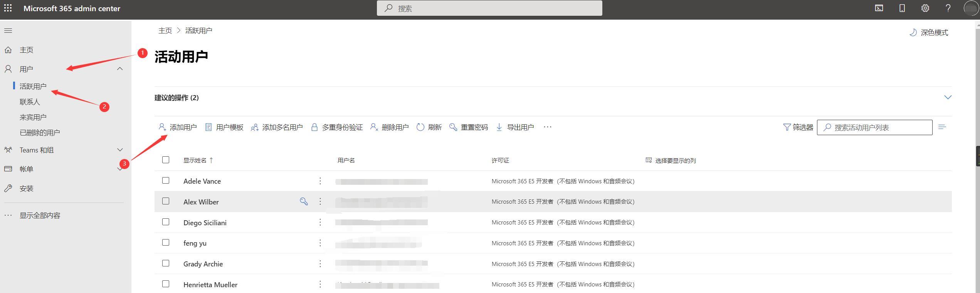Expand the 建议的操作 panel chevron
The width and height of the screenshot is (980, 293).
(x=948, y=97)
